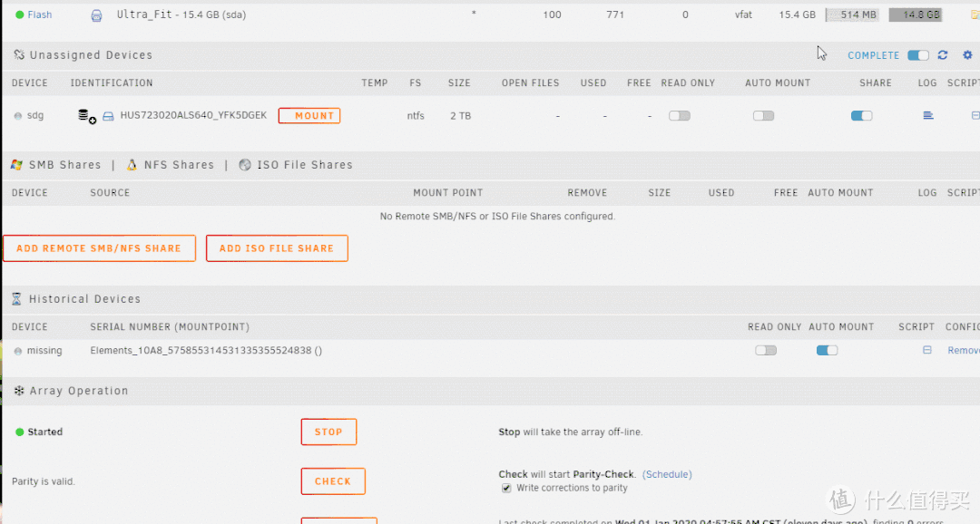
Task: Toggle the COMPLETE view switch
Action: 918,55
